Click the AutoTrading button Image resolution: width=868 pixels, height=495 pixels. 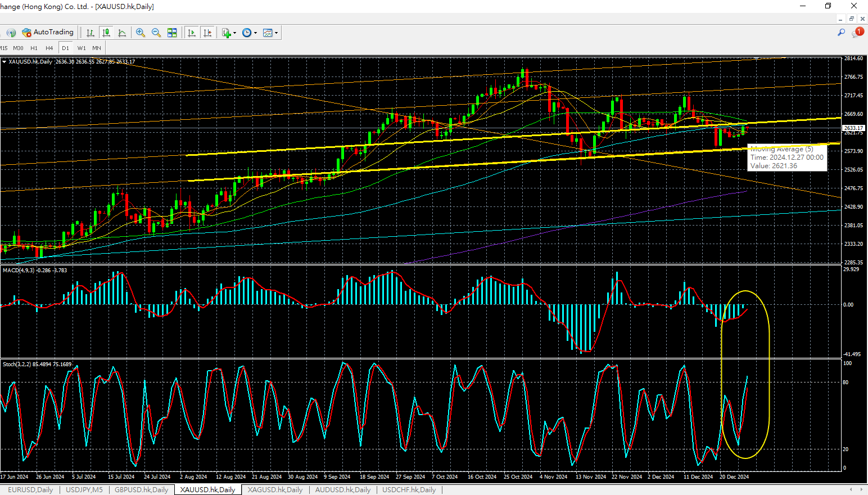click(x=48, y=33)
